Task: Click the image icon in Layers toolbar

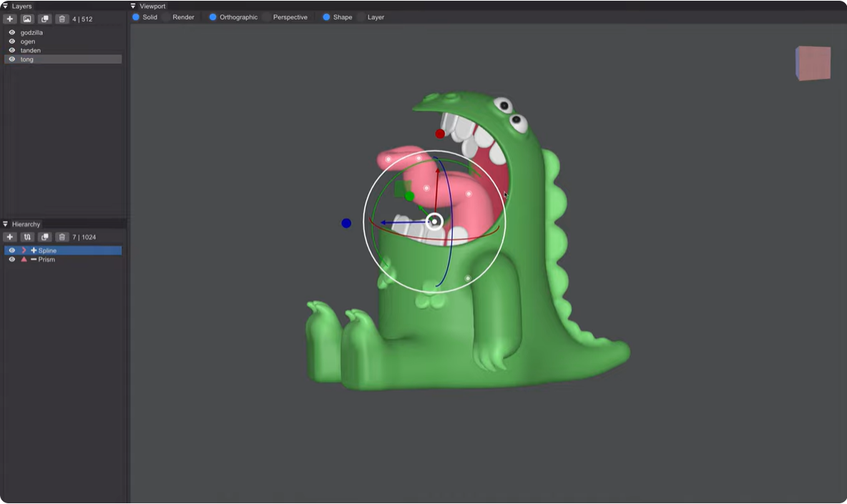Action: 27,19
